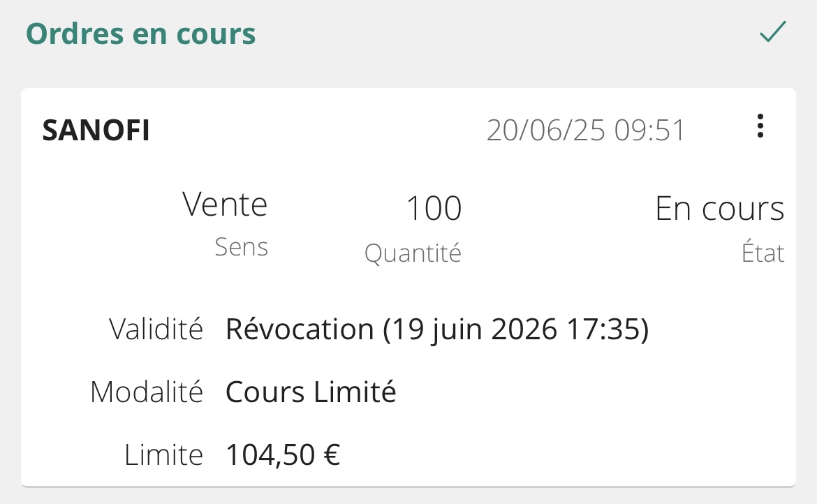Click the quantity value 100
The height and width of the screenshot is (504, 817).
pyautogui.click(x=434, y=208)
